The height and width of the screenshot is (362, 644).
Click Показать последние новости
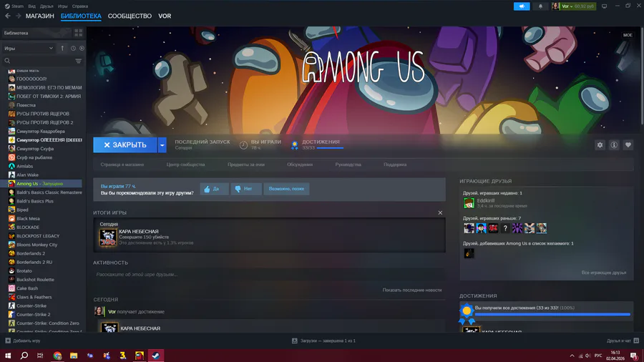click(x=412, y=290)
